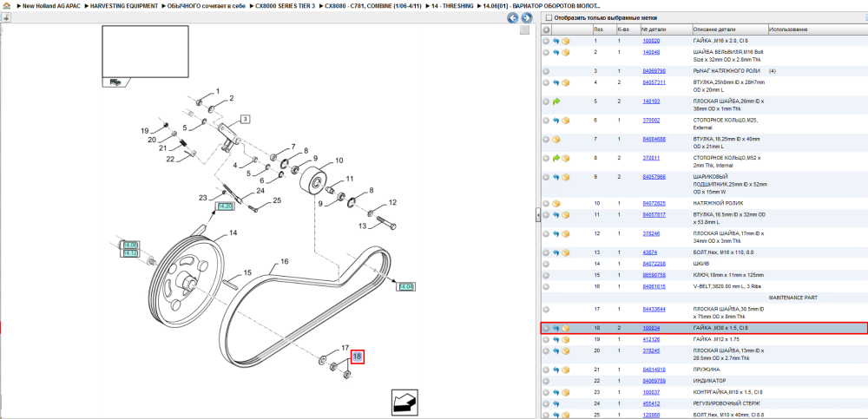
Task: Select callout number 10 on the idler roller
Action: (x=339, y=160)
